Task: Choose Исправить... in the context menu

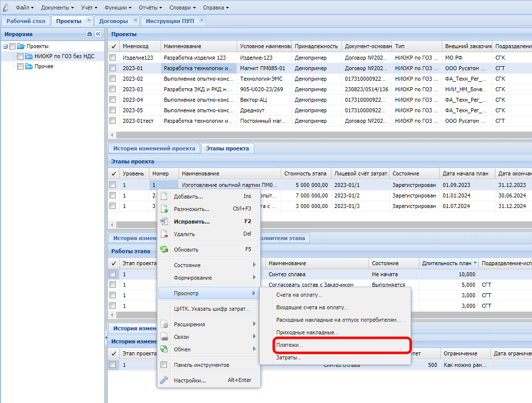Action: pyautogui.click(x=192, y=222)
